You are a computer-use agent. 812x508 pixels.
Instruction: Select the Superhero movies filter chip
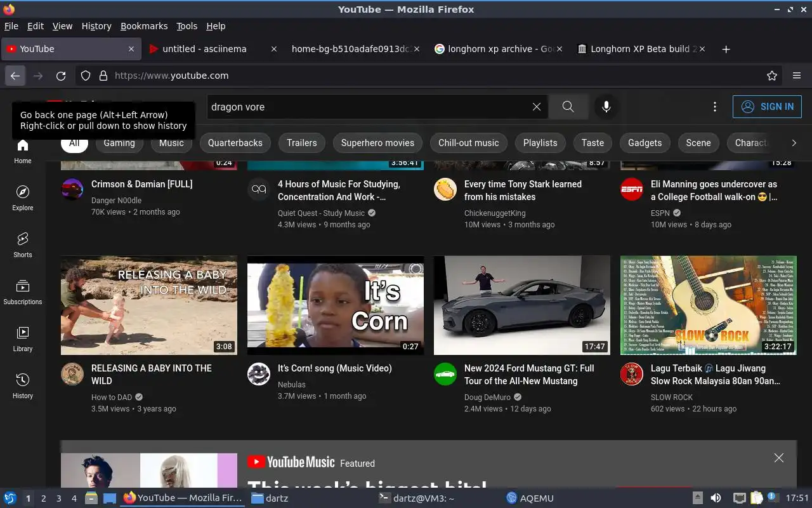(377, 143)
